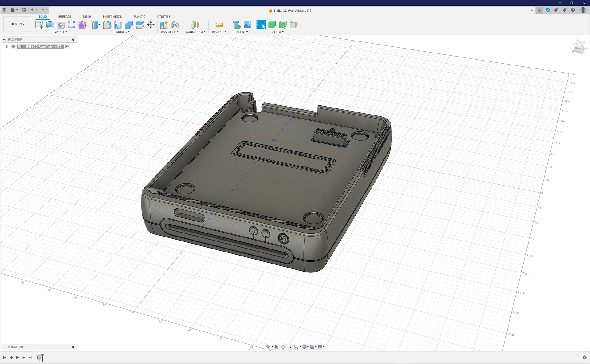
Task: Click the ViewCube in the corner
Action: tap(579, 47)
